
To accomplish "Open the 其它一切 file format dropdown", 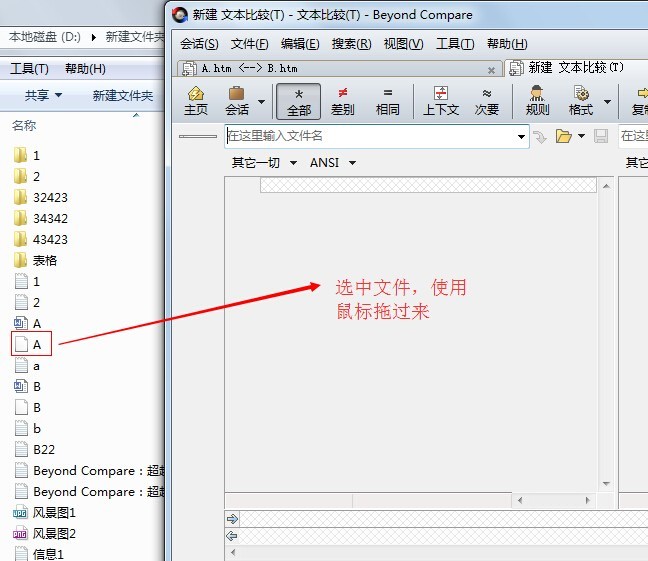I will tap(264, 163).
